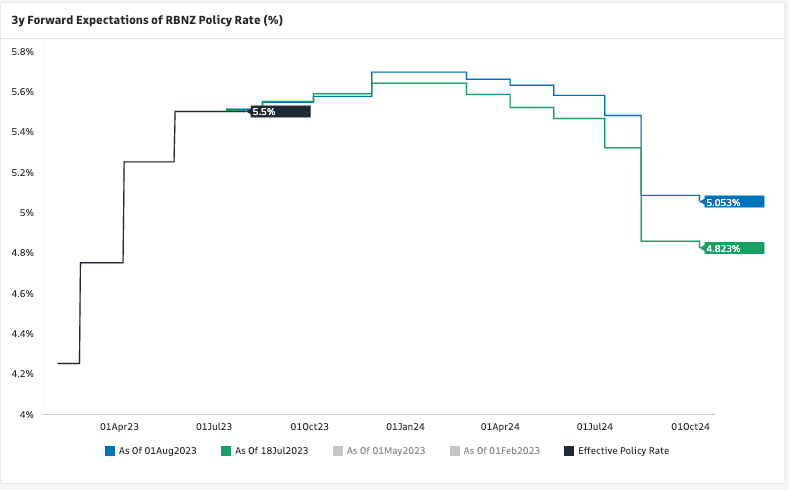Screen dimensions: 789x490
Task: Click the 01Oct24 x-axis date label
Action: [690, 426]
